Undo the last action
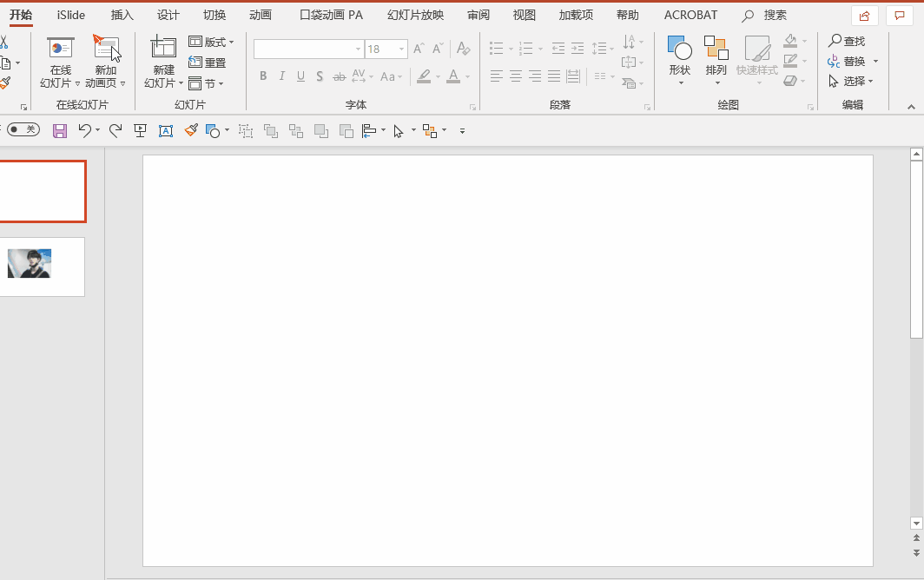Image resolution: width=924 pixels, height=580 pixels. point(85,131)
